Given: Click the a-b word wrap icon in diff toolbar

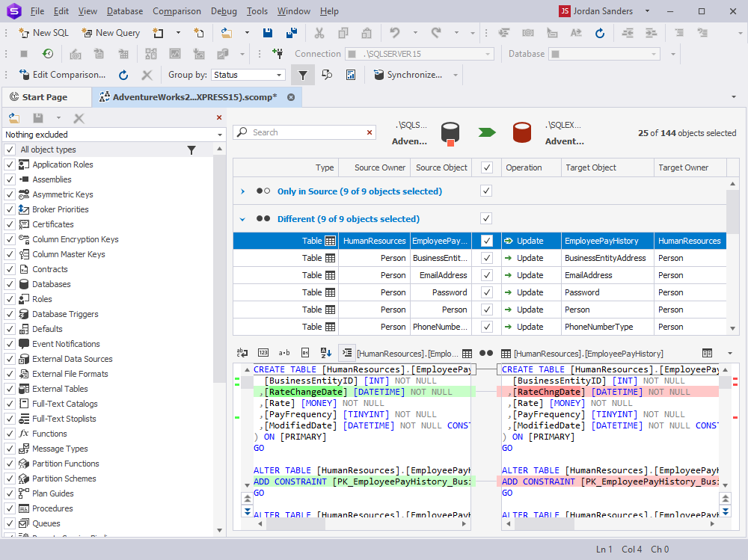Looking at the screenshot, I should tap(284, 352).
